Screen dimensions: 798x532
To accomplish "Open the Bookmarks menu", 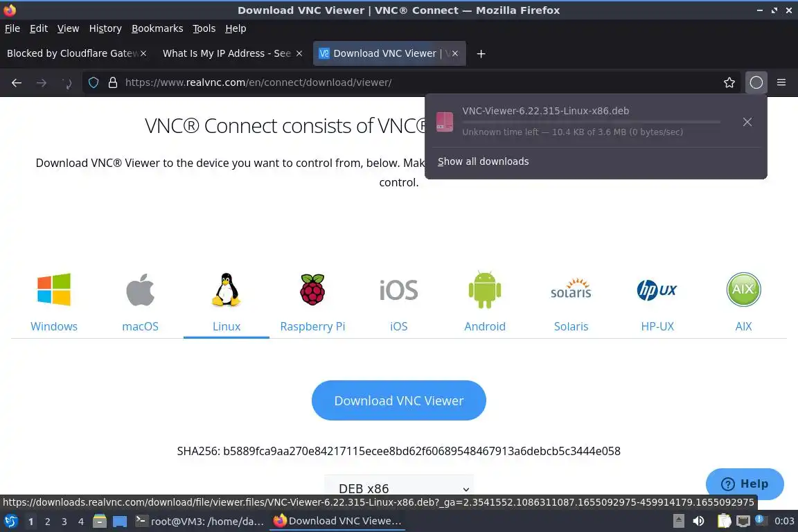I will 157,28.
